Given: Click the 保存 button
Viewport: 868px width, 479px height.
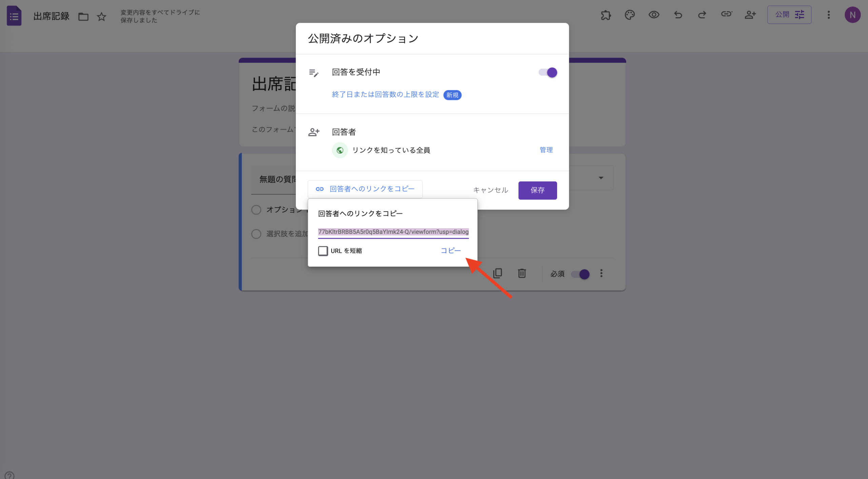Looking at the screenshot, I should pyautogui.click(x=537, y=190).
